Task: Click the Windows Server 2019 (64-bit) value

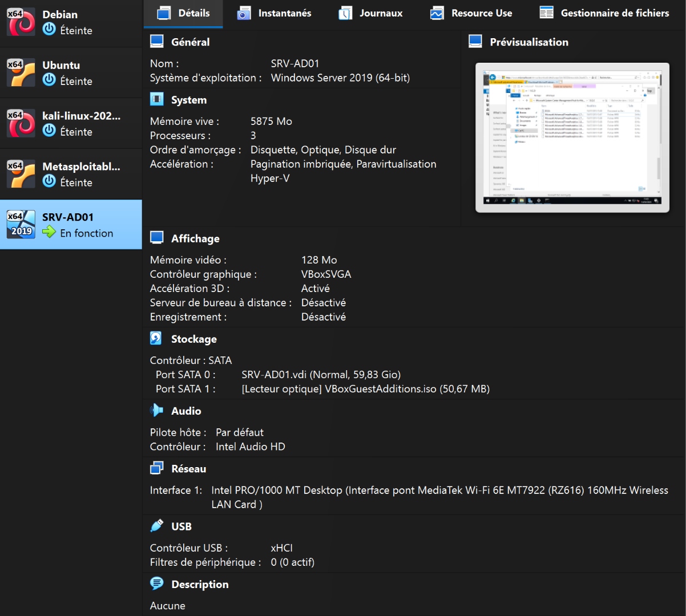Action: [x=340, y=78]
